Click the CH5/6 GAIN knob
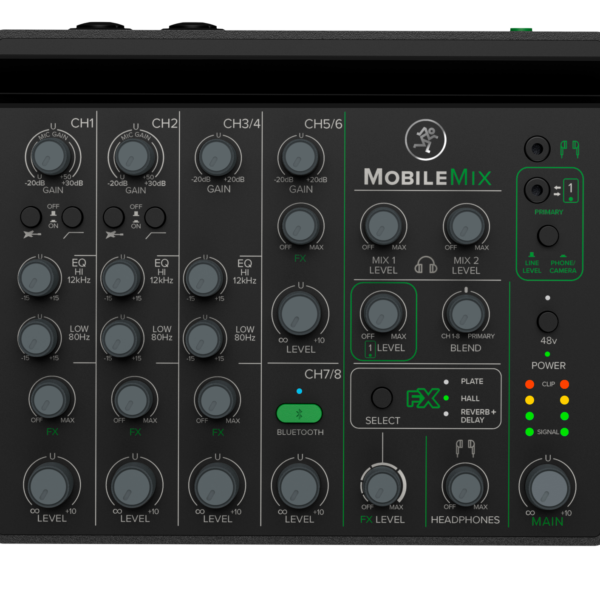600x600 pixels. pos(300,157)
